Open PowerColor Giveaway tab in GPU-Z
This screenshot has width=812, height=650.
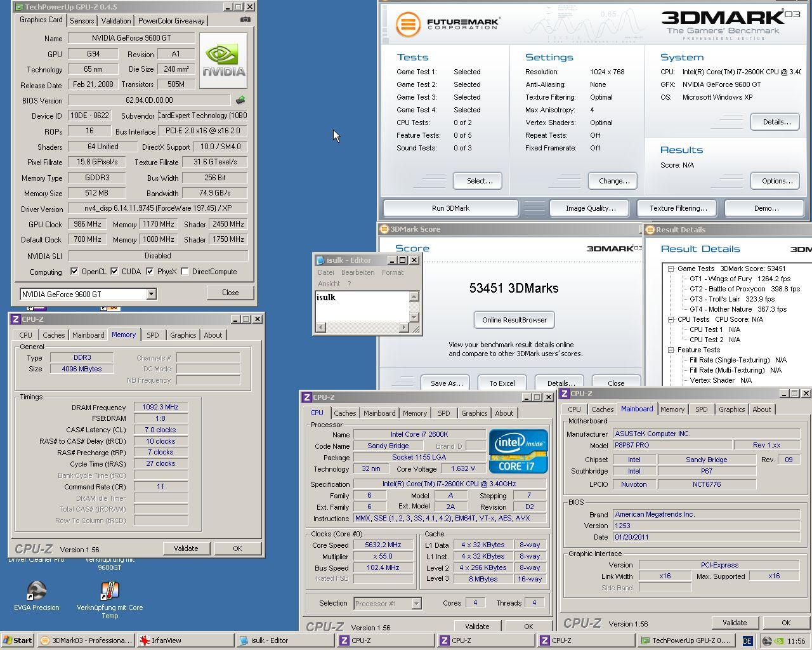(171, 21)
